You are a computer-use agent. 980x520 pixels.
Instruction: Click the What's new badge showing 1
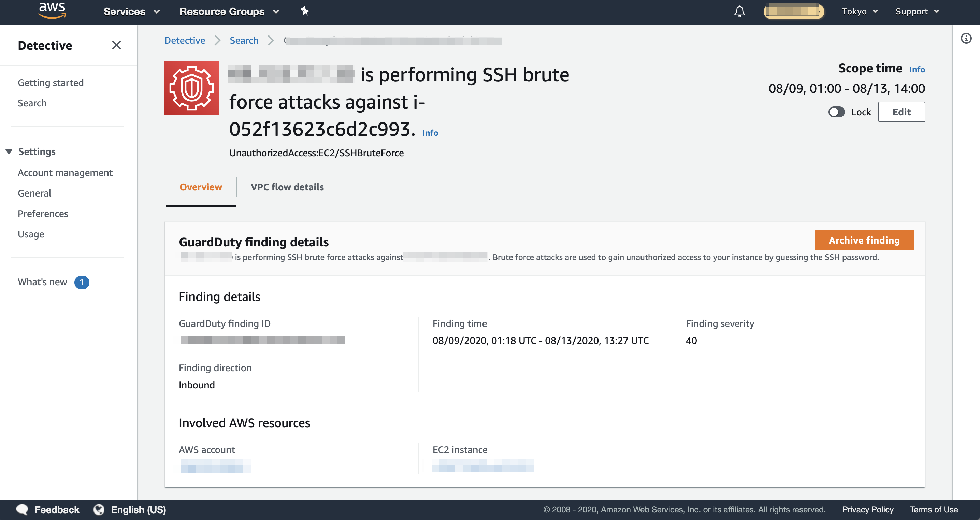coord(82,282)
